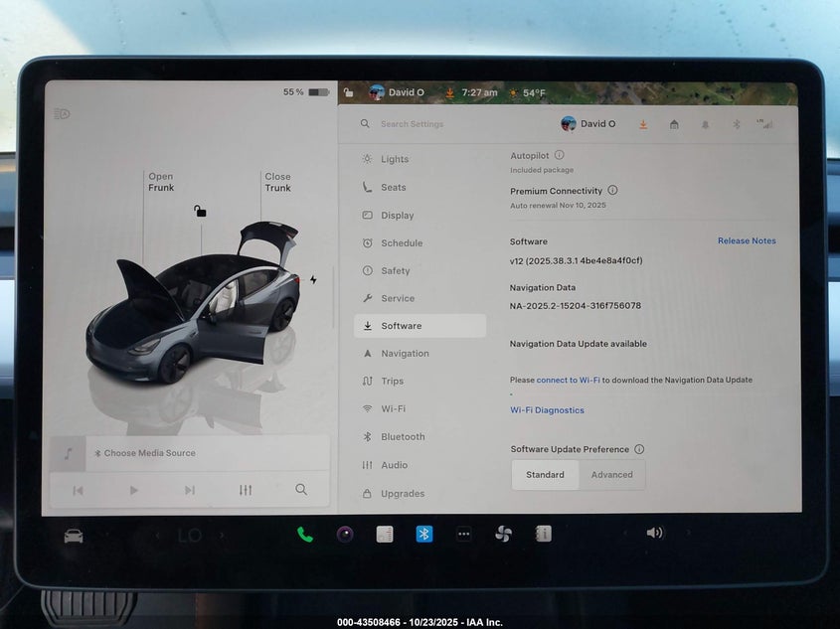The width and height of the screenshot is (840, 629).
Task: Open the Navigation settings menu item
Action: 405,354
